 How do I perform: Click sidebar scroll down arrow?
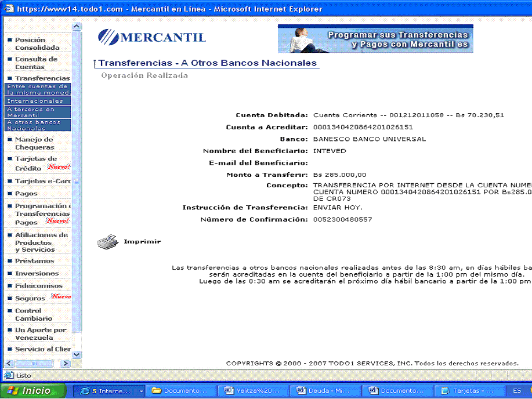tap(77, 354)
